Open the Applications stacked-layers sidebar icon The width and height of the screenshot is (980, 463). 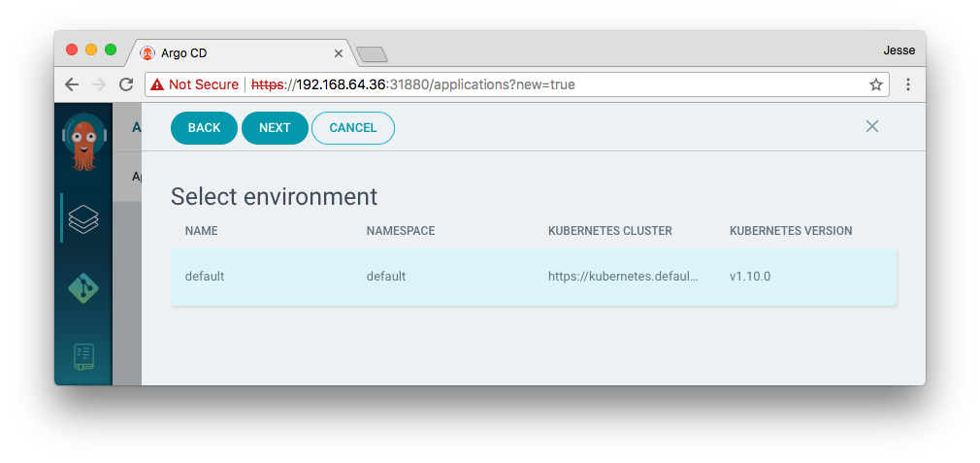tap(83, 217)
